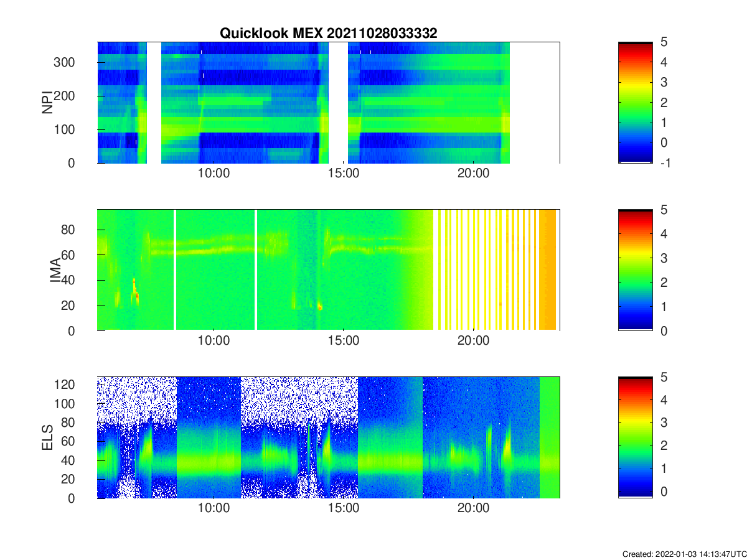Screen dimensions: 747x560
Task: Click the IMA spectrogram plot area
Action: click(328, 270)
